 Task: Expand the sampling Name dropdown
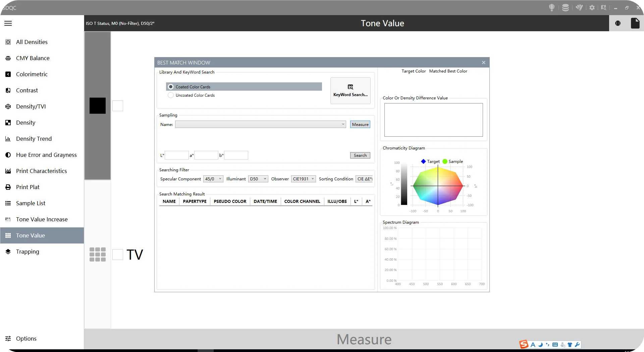point(343,124)
